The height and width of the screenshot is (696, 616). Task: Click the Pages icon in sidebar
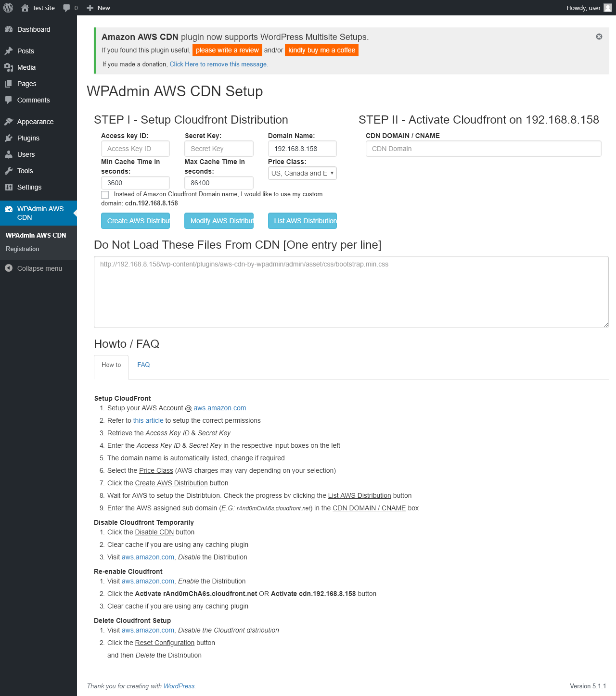tap(9, 84)
